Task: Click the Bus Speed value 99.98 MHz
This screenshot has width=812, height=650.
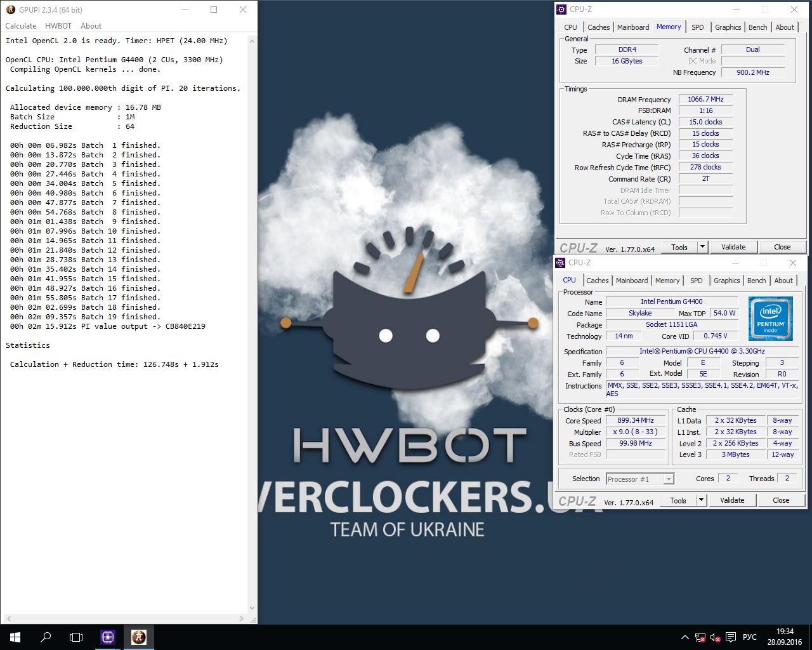Action: (636, 443)
